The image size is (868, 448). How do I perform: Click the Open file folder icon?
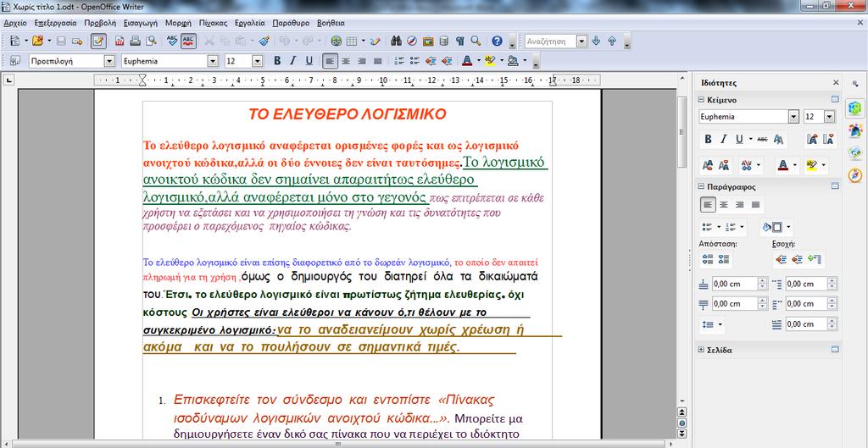point(37,41)
